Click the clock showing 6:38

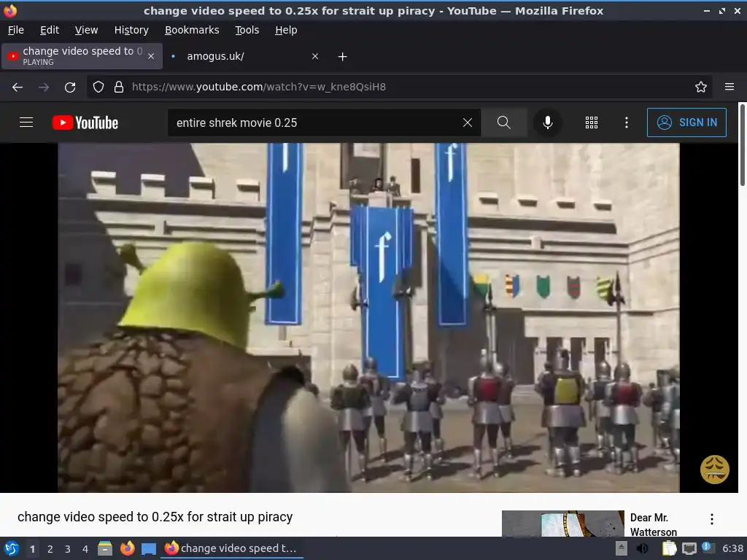point(732,548)
